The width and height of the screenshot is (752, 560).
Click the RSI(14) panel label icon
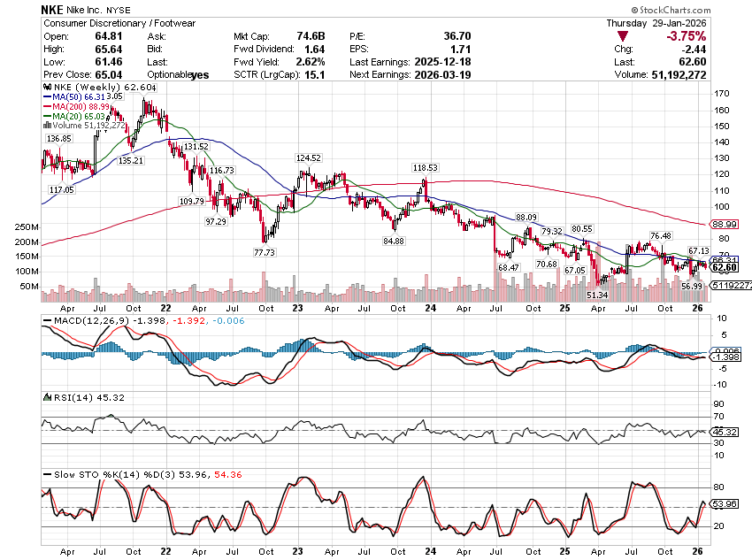tap(47, 396)
